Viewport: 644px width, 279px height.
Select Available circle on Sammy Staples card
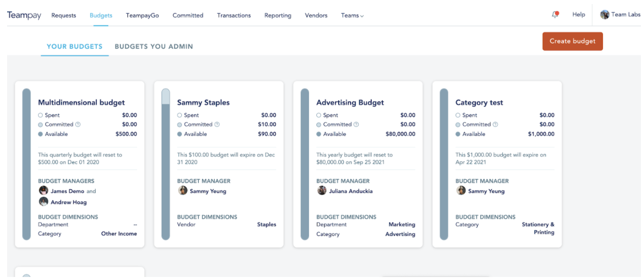tap(180, 134)
